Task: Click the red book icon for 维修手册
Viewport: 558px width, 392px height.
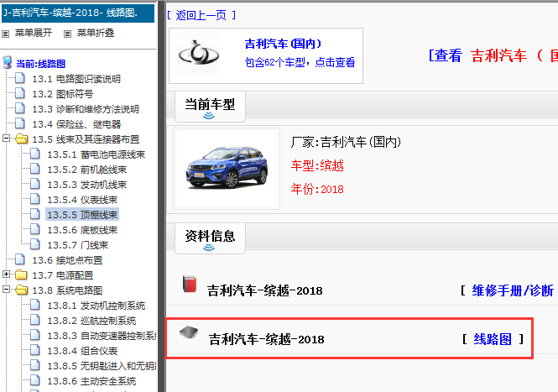Action: (190, 284)
